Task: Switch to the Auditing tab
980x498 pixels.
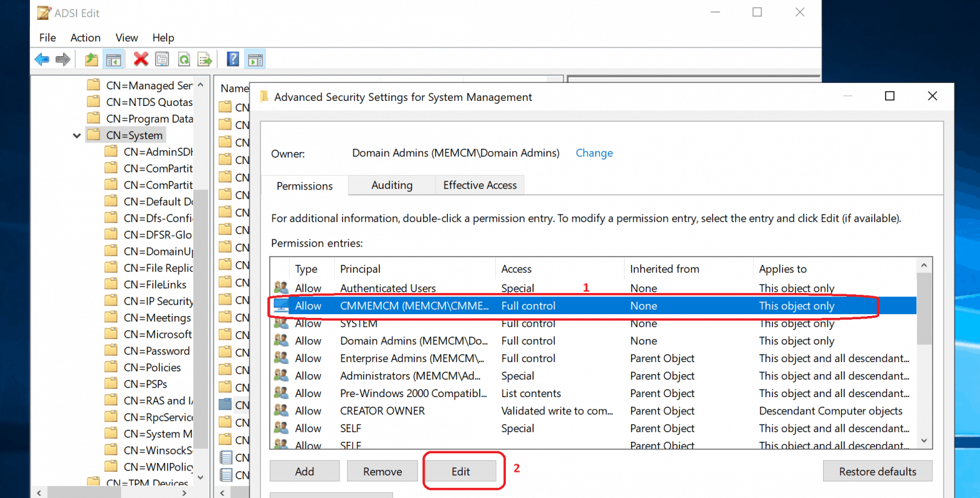Action: coord(391,185)
